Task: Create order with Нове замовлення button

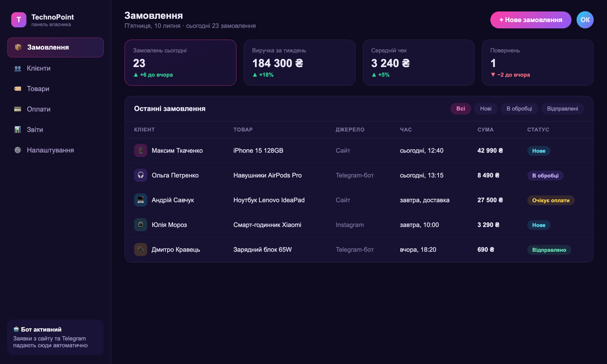Action: 531,20
